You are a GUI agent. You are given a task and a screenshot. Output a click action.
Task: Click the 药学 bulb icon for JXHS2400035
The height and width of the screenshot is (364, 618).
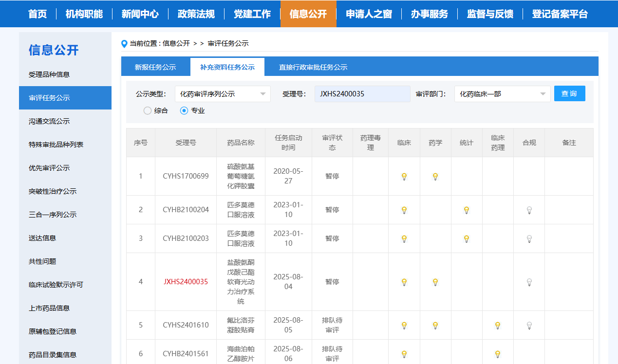pos(435,282)
